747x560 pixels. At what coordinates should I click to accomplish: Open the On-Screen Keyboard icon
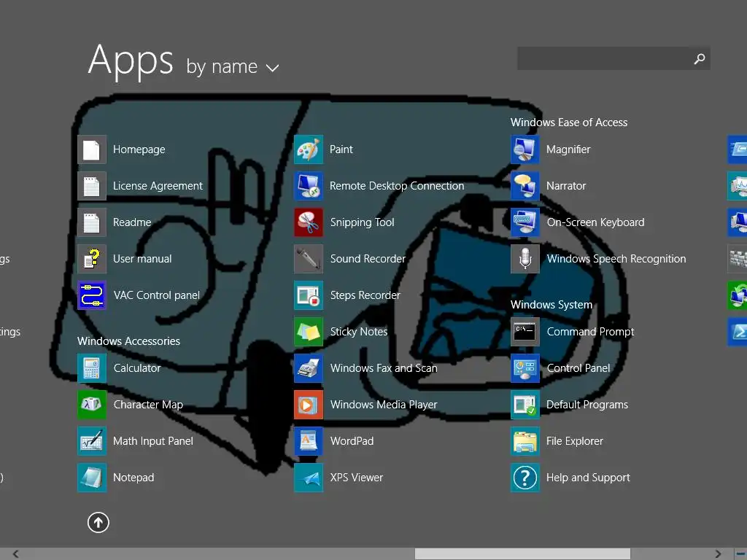[525, 222]
